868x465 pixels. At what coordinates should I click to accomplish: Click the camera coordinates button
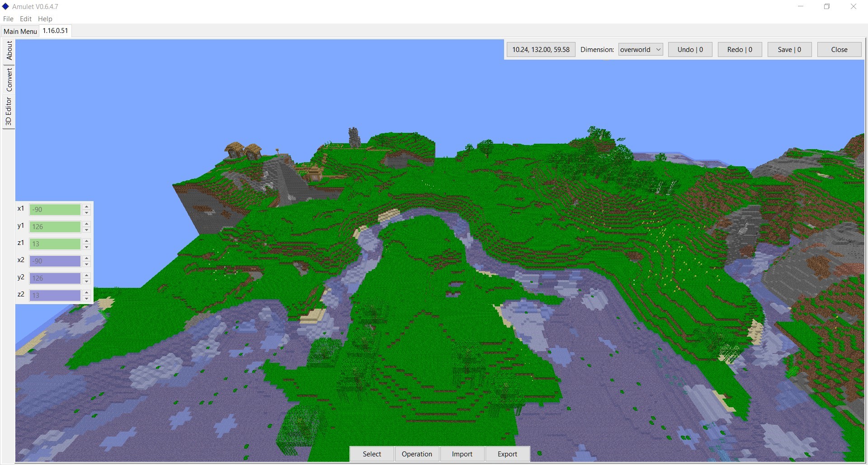[541, 49]
